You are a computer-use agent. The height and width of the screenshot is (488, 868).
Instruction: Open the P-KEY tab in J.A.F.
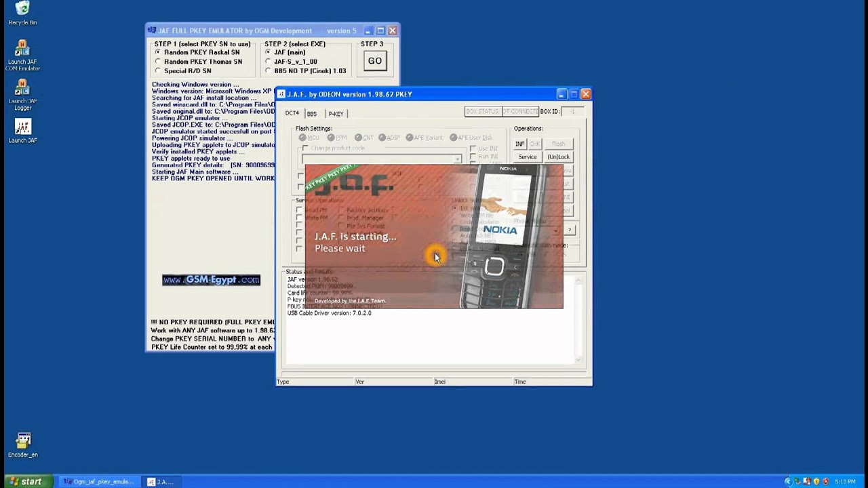point(336,113)
